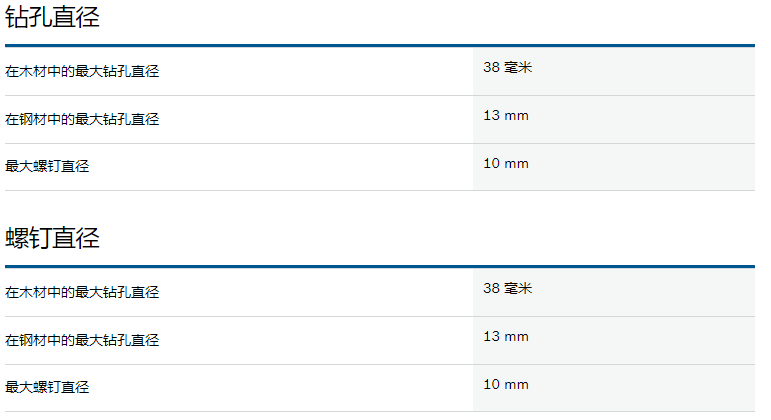
Task: Click the 螺钉直径 section heading
Action: 52,238
